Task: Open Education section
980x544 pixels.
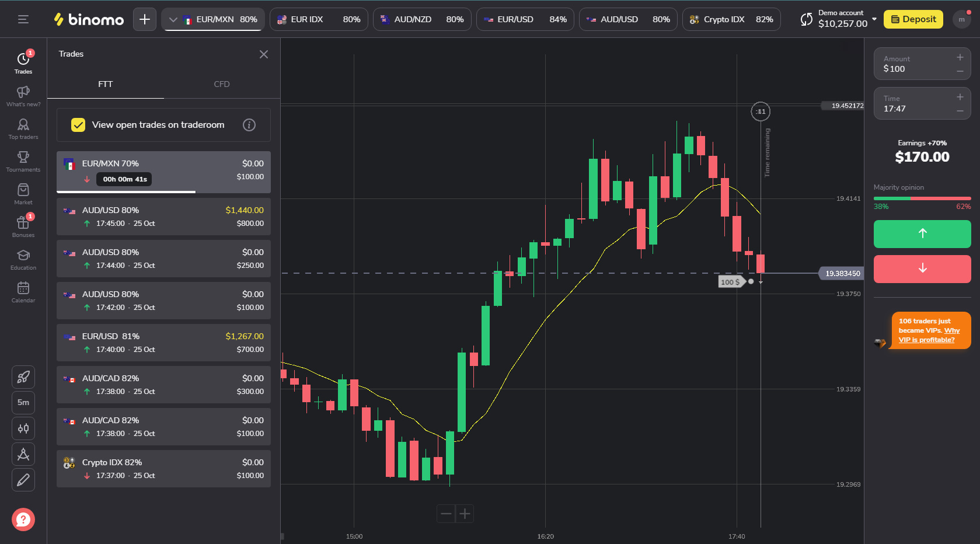Action: pos(23,260)
